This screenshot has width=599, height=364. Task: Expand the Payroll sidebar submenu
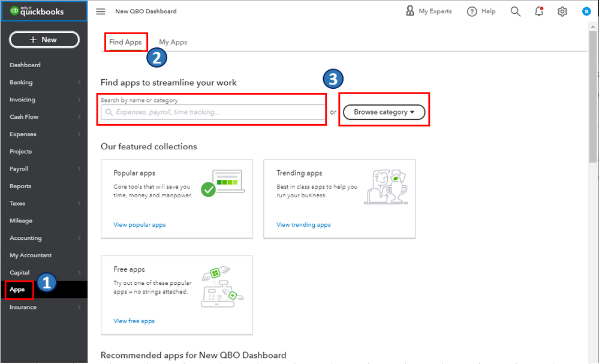point(79,169)
